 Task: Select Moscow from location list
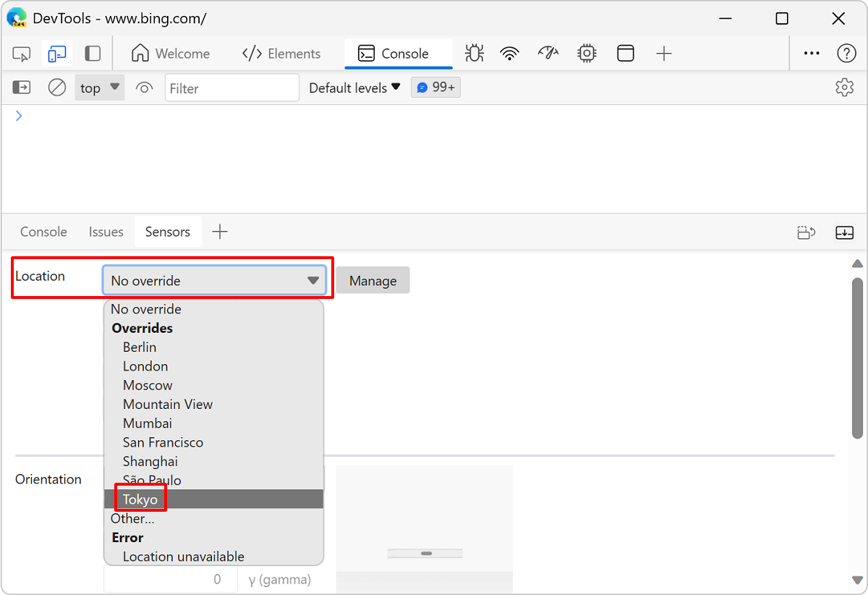click(x=214, y=385)
